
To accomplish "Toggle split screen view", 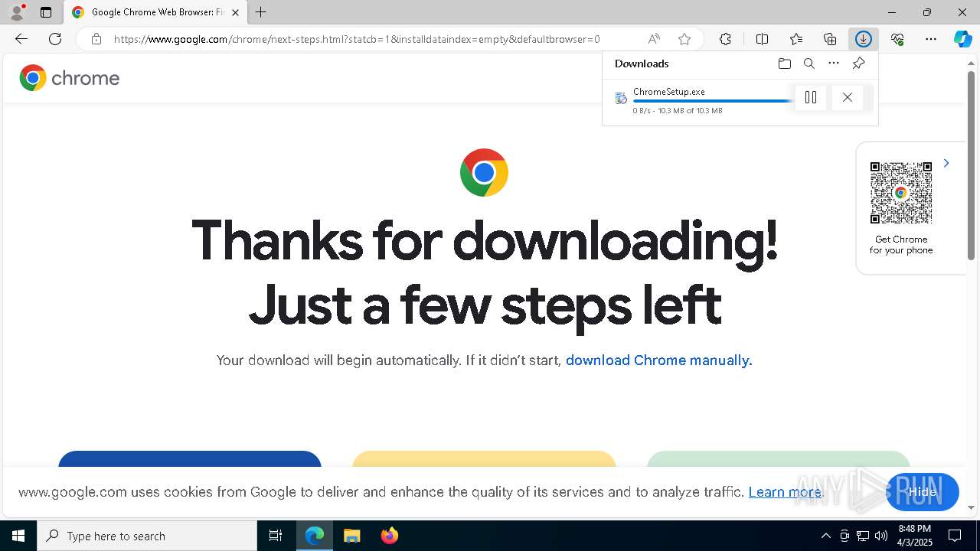I will pyautogui.click(x=762, y=39).
